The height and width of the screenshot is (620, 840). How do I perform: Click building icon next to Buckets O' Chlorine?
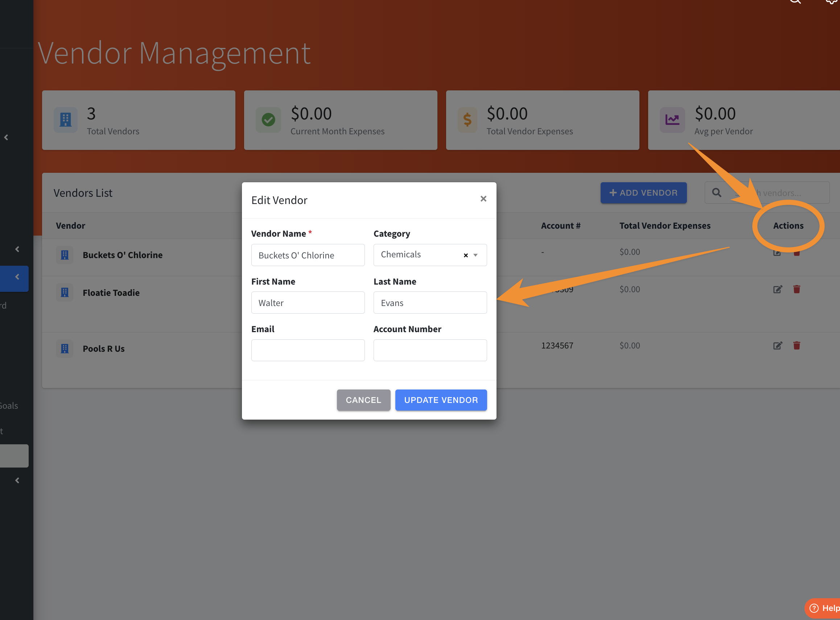click(x=65, y=255)
